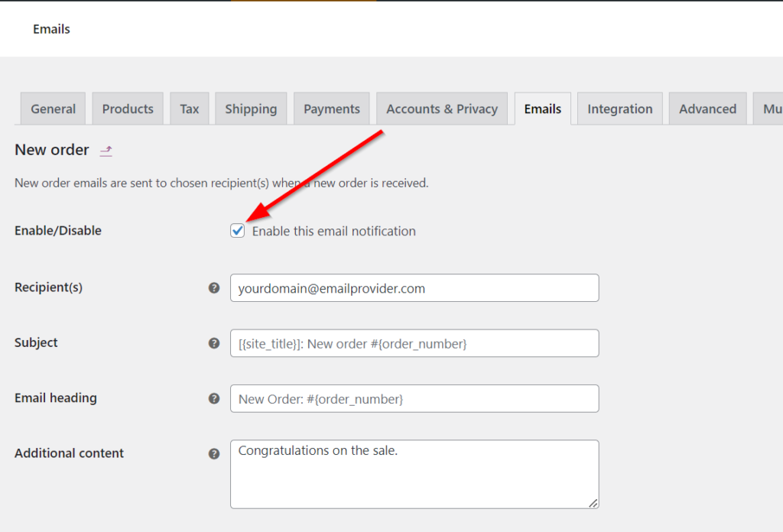Click the return arrow beside New order
This screenshot has height=532, width=783.
click(105, 151)
